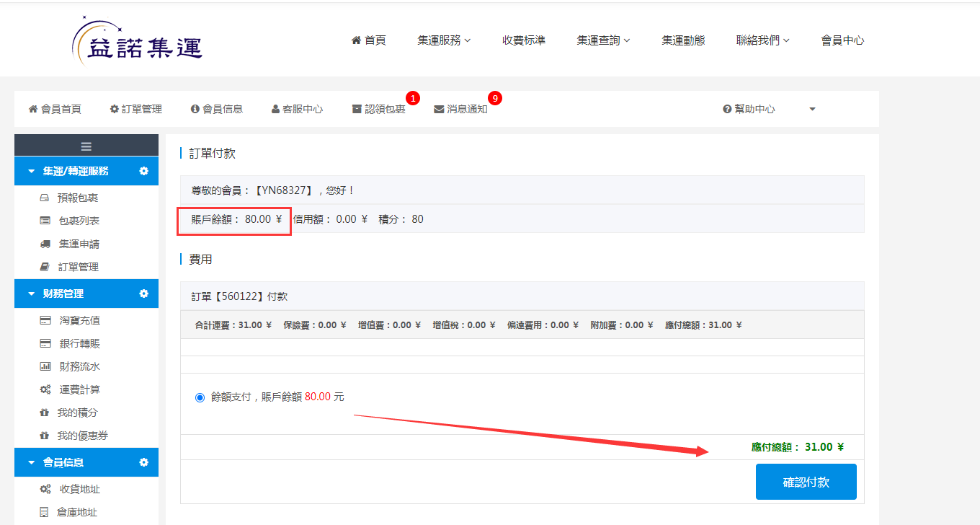Open 集運動態 in main navigation
Image resolution: width=980 pixels, height=525 pixels.
pos(684,40)
